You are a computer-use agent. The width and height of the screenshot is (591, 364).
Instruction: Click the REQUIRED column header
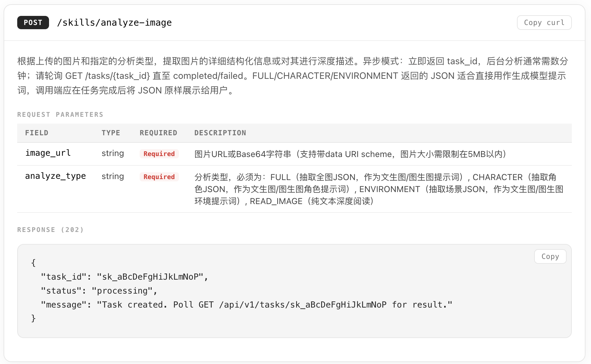[158, 133]
